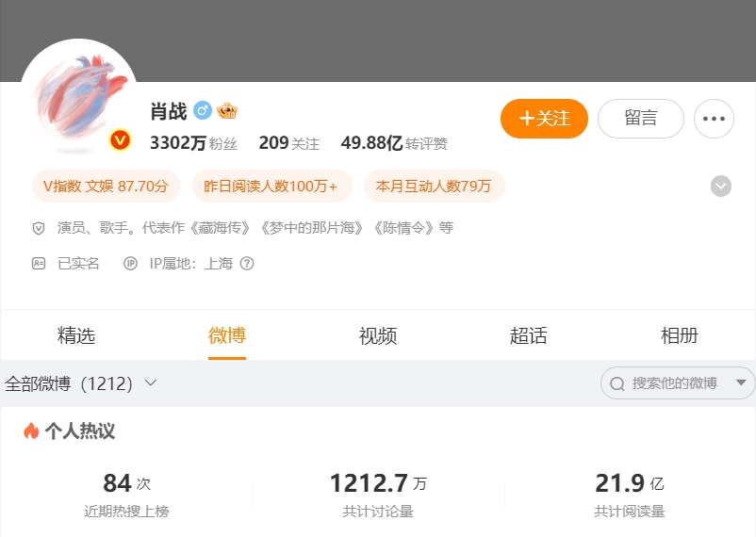This screenshot has width=756, height=537.
Task: Click the 1212.7 万 共计讨论量 stat
Action: (x=378, y=495)
